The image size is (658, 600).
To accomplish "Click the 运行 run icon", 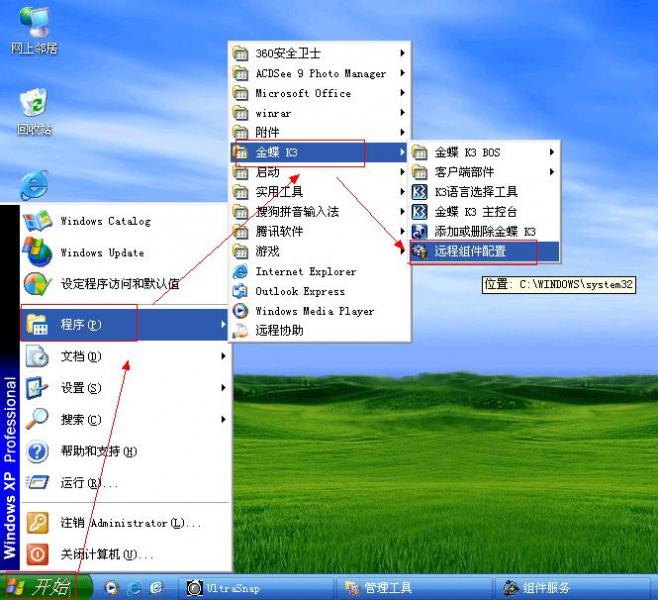I will pyautogui.click(x=37, y=483).
